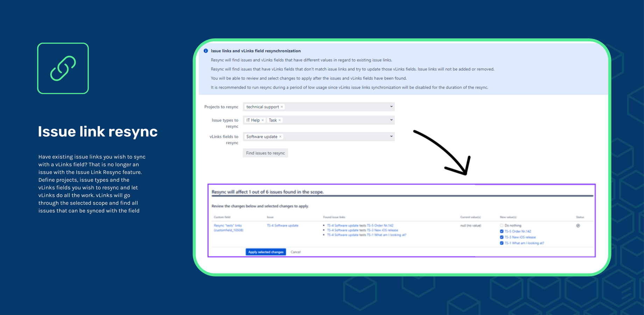644x315 pixels.
Task: Expand the Issue types to resync dropdown arrow
Action: pos(391,120)
